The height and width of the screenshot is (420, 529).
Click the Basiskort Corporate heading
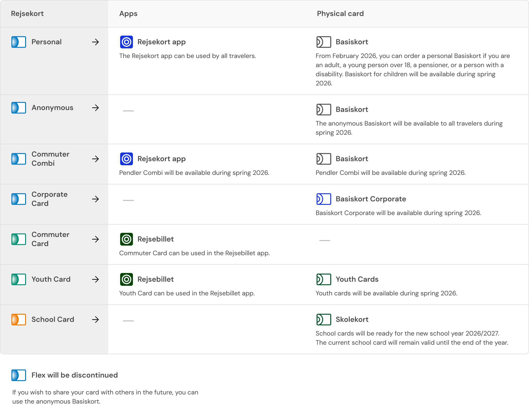(x=370, y=199)
